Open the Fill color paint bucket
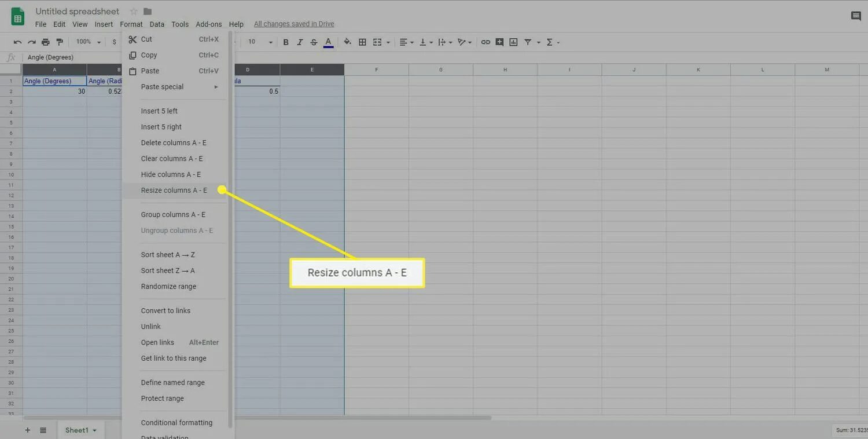Image resolution: width=868 pixels, height=439 pixels. pyautogui.click(x=347, y=42)
